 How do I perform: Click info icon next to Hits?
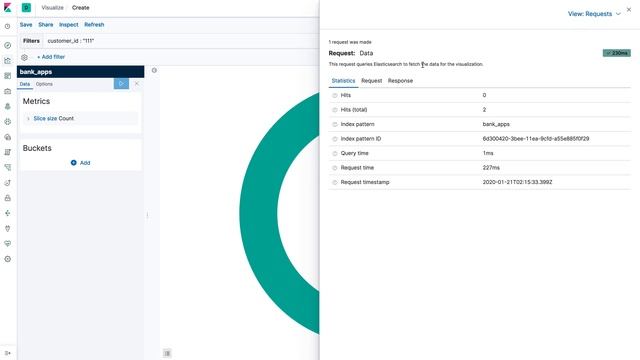coord(335,95)
